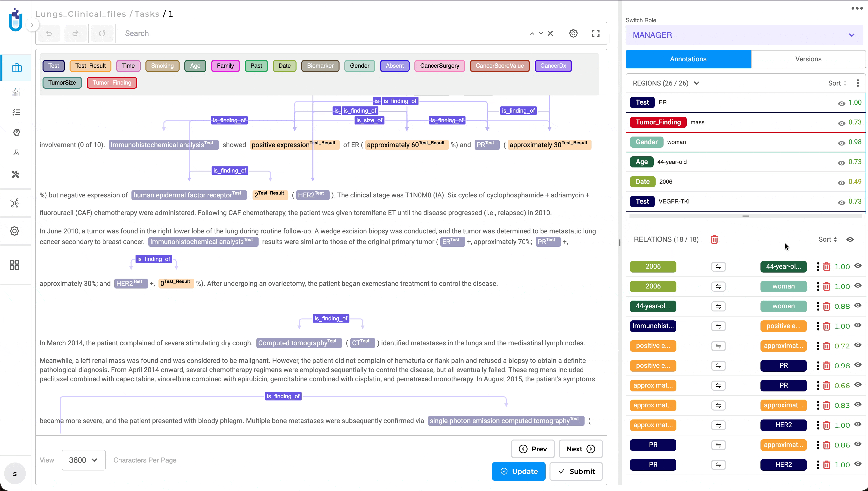Image resolution: width=868 pixels, height=491 pixels.
Task: Switch to the Annotations tab
Action: (688, 59)
